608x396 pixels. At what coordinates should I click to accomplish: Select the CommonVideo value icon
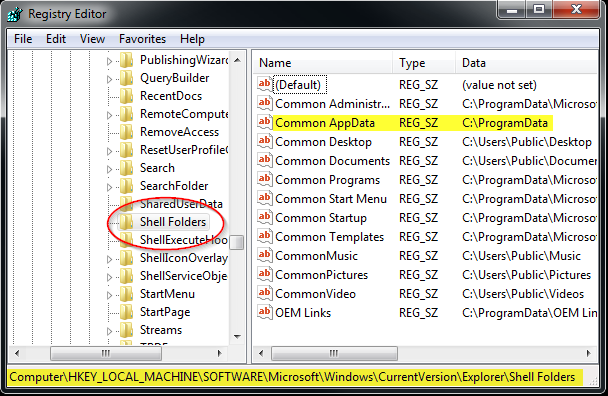click(264, 293)
